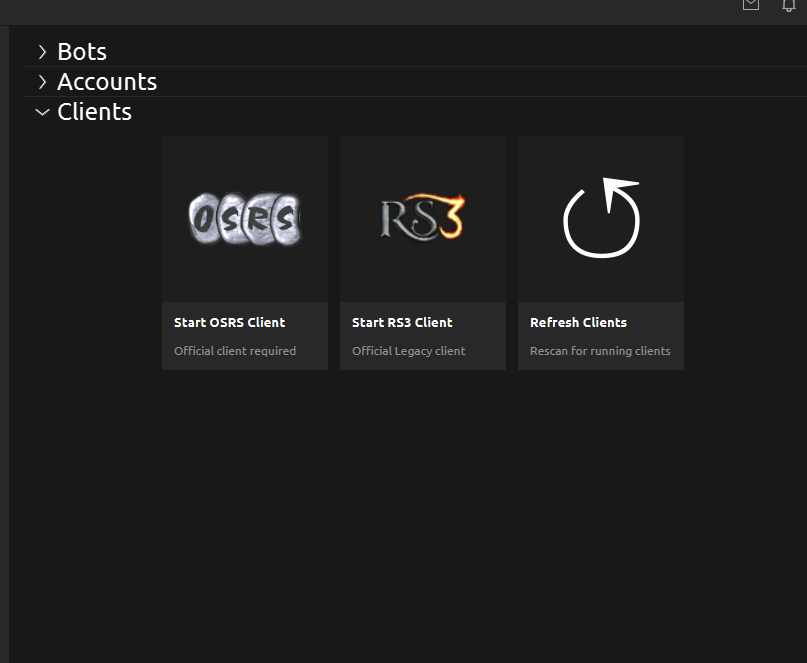
Task: Select the Bots heading label
Action: [82, 52]
